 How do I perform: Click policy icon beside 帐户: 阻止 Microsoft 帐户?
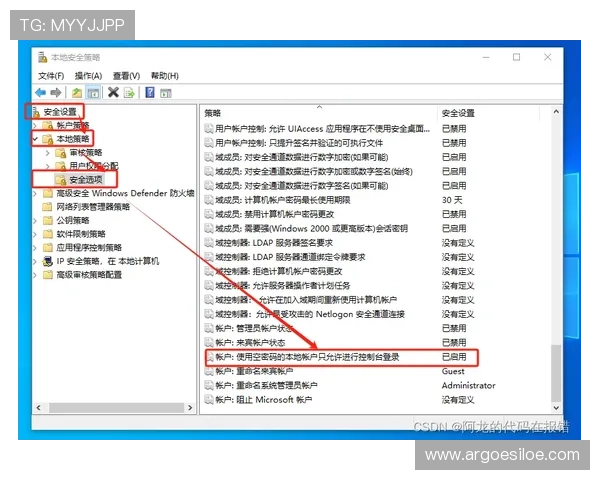209,400
